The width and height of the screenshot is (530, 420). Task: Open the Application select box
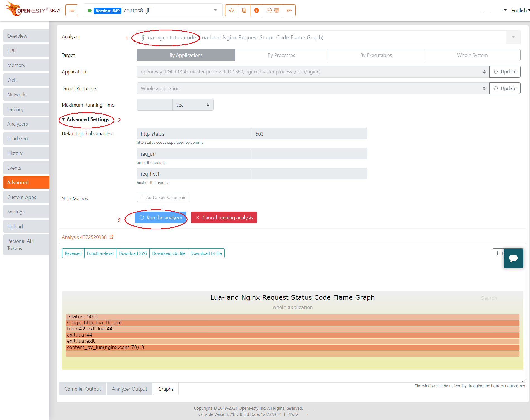pos(313,72)
